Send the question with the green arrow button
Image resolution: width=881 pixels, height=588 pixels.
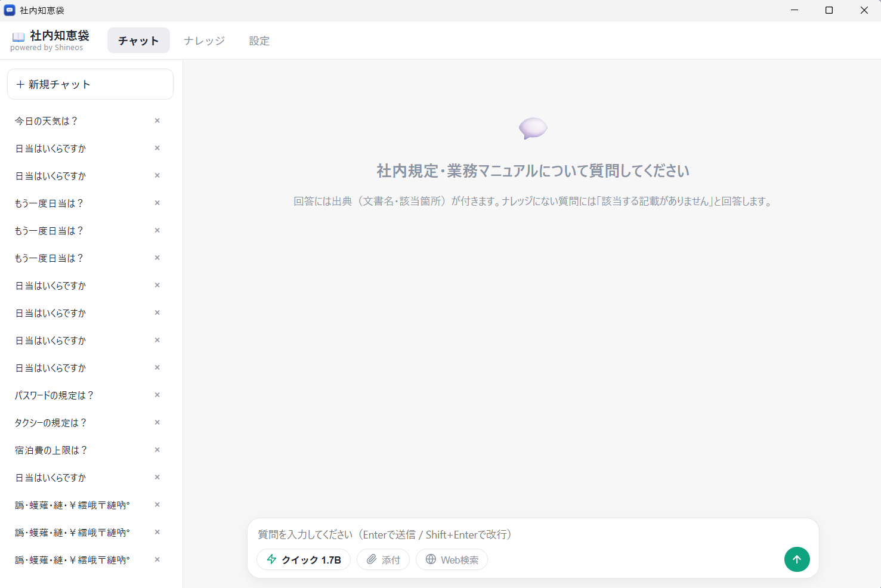click(x=797, y=559)
